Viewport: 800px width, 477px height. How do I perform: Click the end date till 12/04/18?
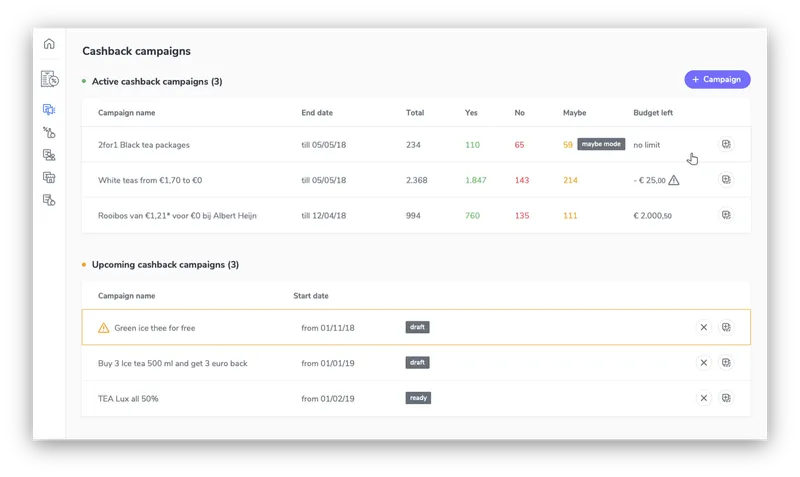323,216
